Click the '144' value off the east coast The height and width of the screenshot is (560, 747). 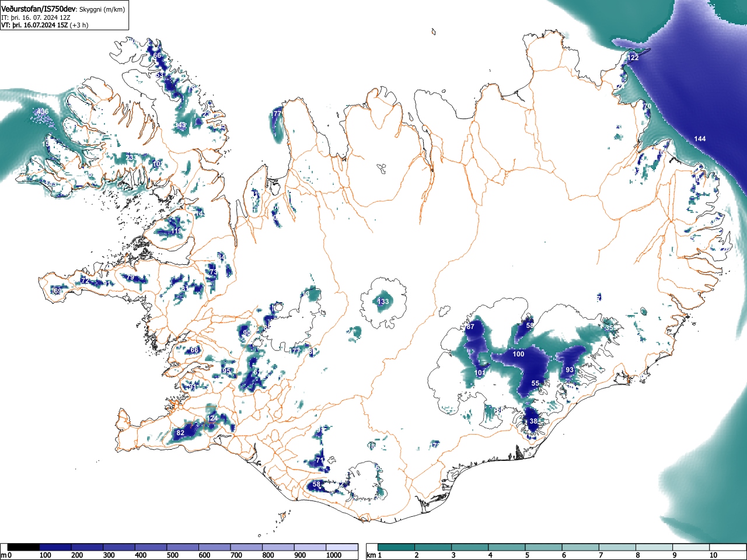700,138
